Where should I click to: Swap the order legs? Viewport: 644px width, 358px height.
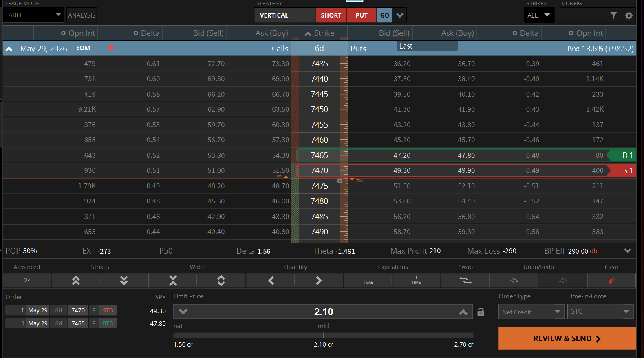[465, 280]
